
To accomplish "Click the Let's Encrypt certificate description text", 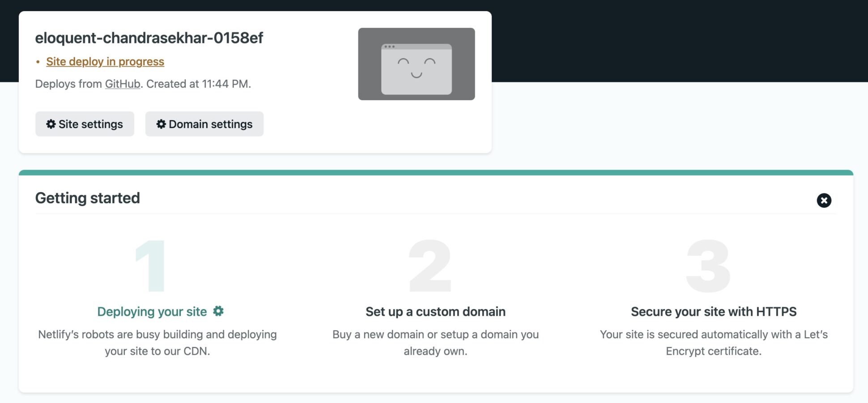I will pyautogui.click(x=714, y=343).
